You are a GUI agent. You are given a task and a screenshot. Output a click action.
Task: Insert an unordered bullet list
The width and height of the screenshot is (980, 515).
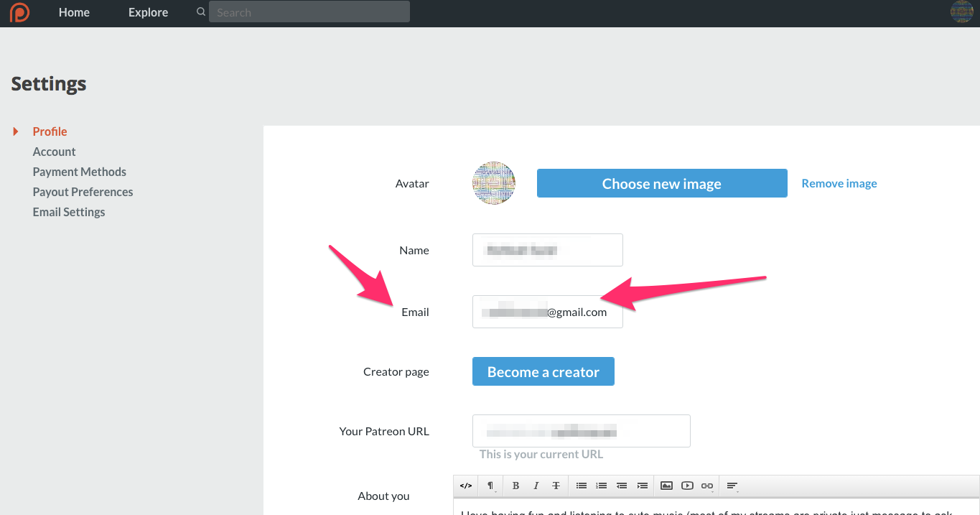coord(582,486)
